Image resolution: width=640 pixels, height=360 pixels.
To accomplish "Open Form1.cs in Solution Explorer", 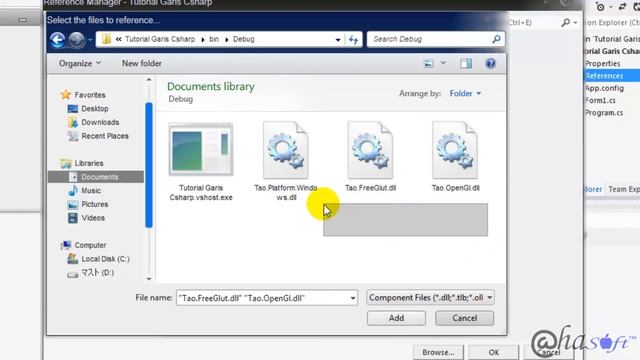I will [x=600, y=100].
